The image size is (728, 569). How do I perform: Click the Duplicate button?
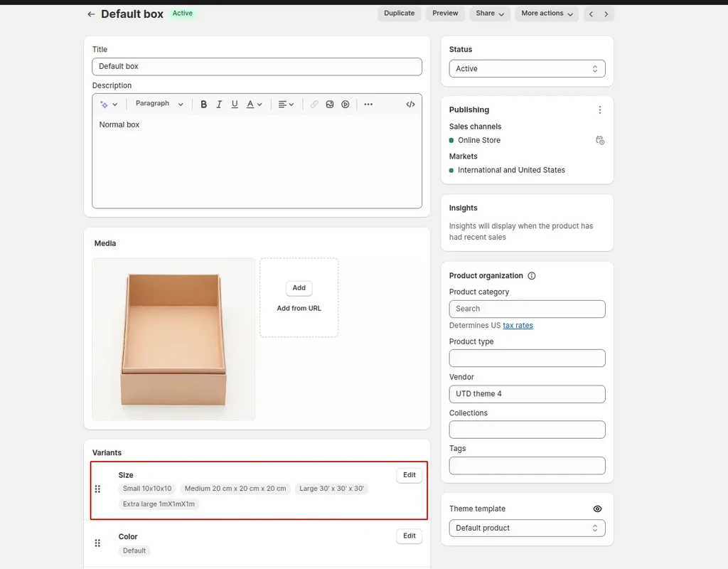coord(400,14)
